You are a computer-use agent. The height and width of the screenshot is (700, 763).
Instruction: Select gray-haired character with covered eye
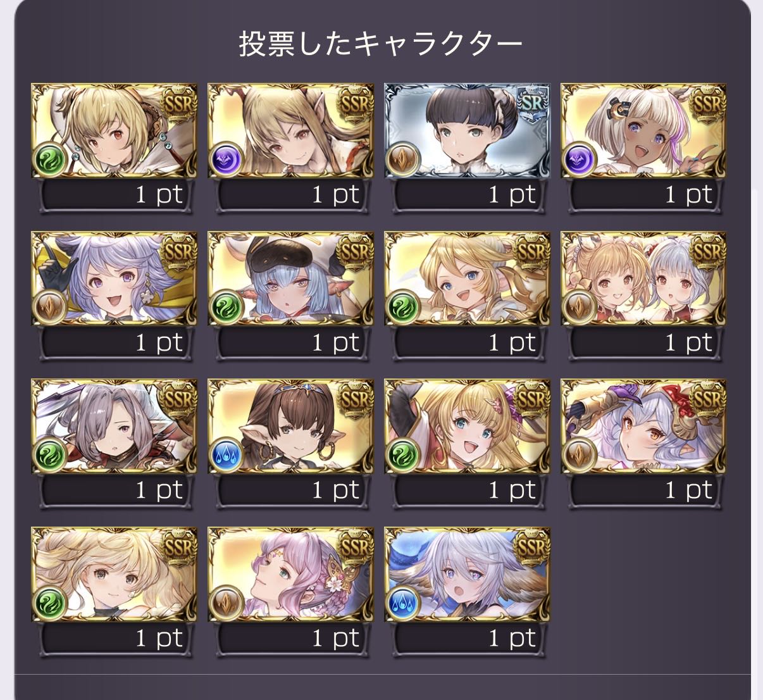[x=115, y=427]
